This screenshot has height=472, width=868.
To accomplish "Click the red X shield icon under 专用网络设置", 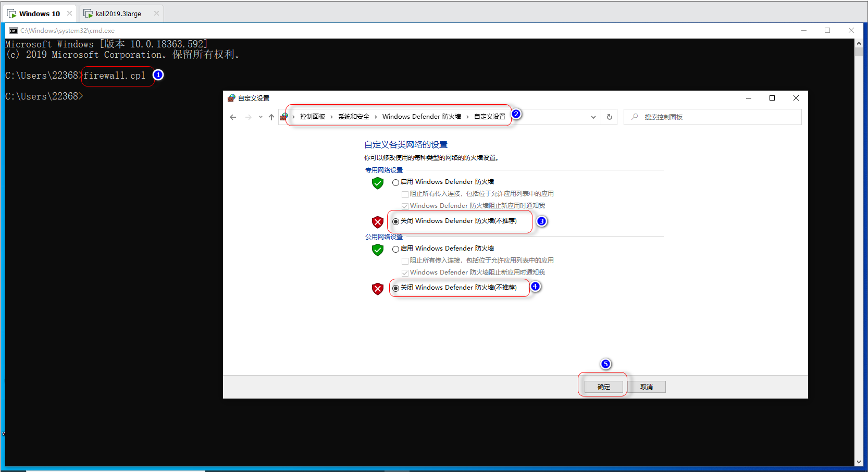I will pyautogui.click(x=377, y=222).
